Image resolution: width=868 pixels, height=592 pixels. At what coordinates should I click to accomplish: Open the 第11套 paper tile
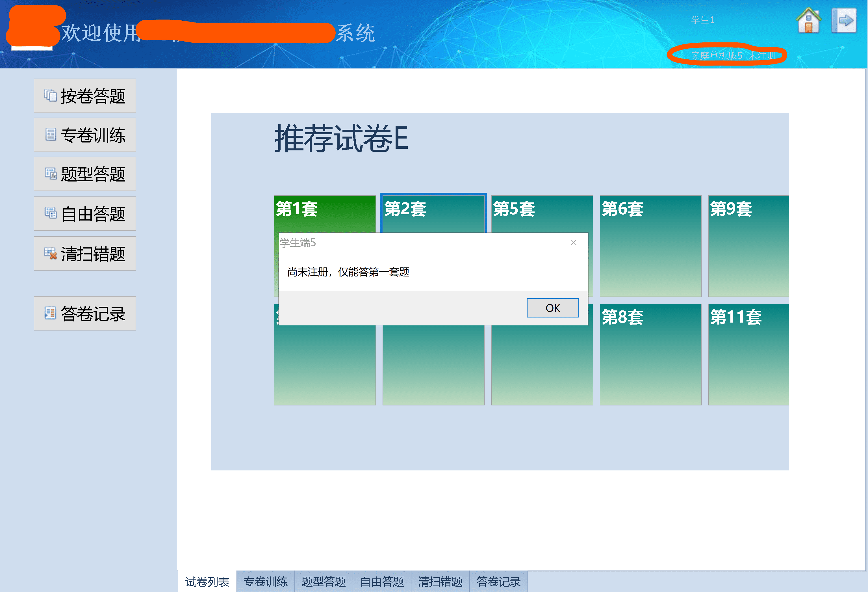[x=748, y=354]
